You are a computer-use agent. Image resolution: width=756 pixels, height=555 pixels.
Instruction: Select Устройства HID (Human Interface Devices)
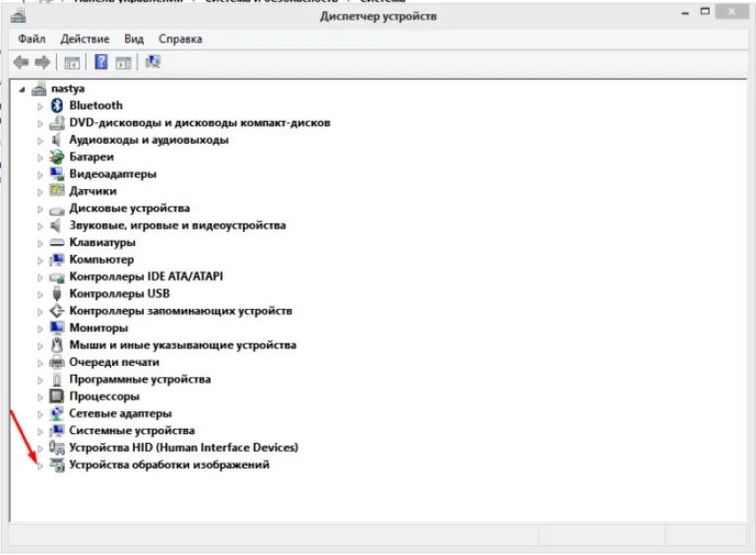pos(184,448)
